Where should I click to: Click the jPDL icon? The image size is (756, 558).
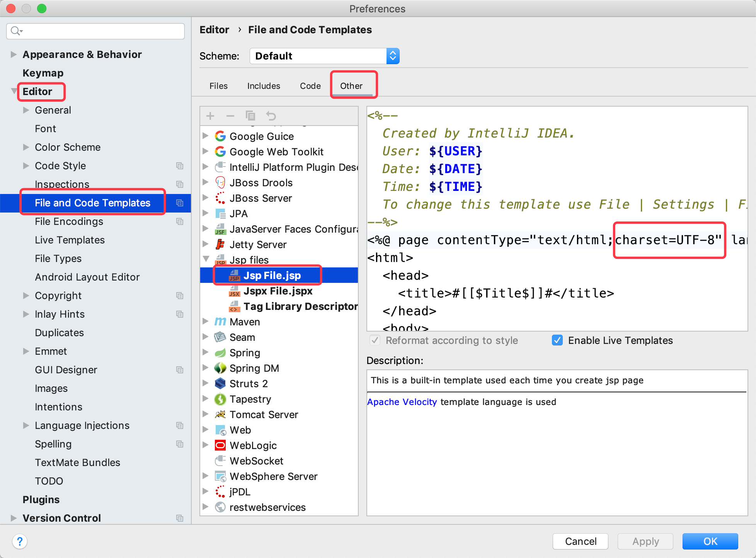pyautogui.click(x=220, y=492)
